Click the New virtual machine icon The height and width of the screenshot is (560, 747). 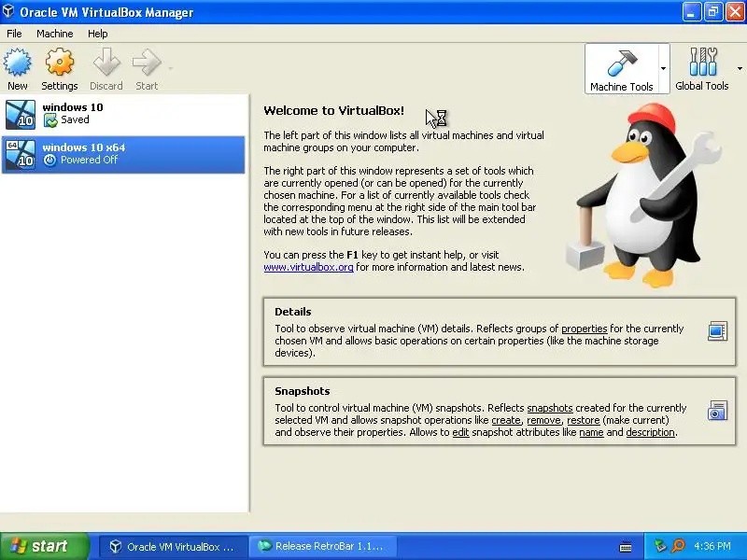click(x=18, y=63)
